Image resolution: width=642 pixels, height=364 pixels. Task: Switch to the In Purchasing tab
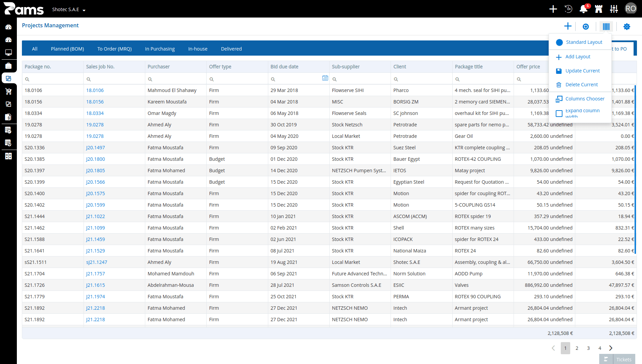tap(160, 49)
